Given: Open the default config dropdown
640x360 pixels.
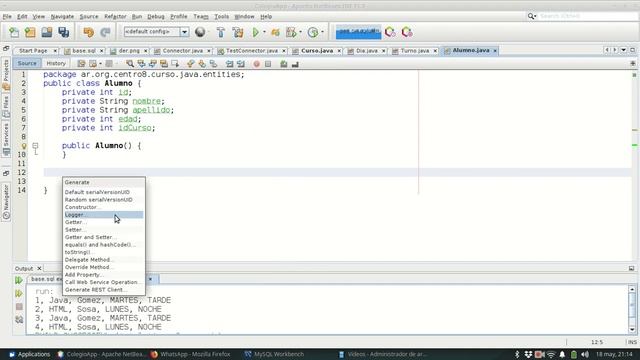Looking at the screenshot, I should click(184, 32).
